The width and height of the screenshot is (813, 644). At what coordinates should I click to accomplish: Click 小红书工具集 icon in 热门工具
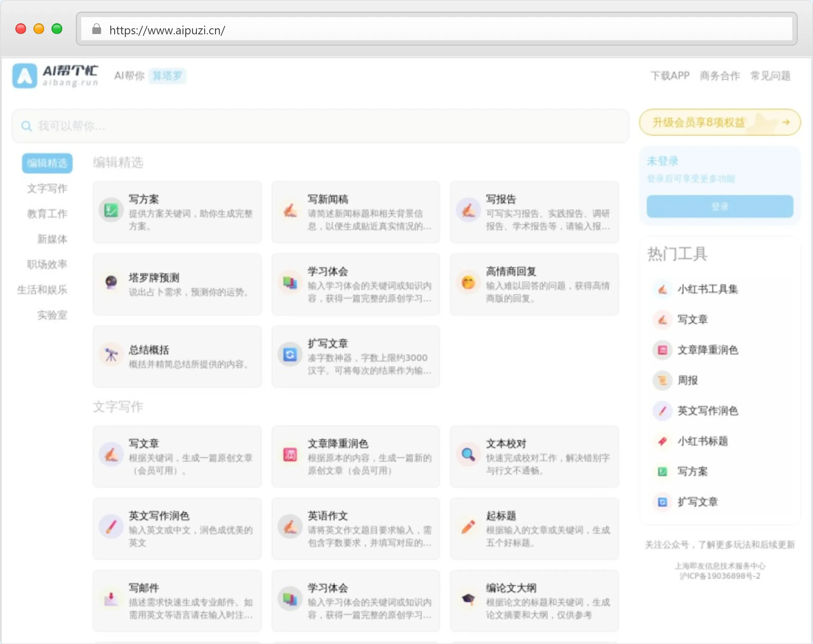pos(662,290)
